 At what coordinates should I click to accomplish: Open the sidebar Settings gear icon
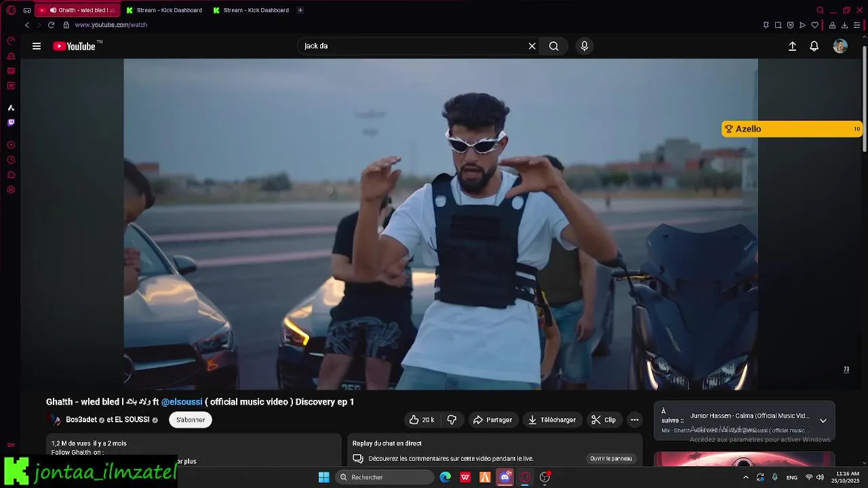point(11,190)
